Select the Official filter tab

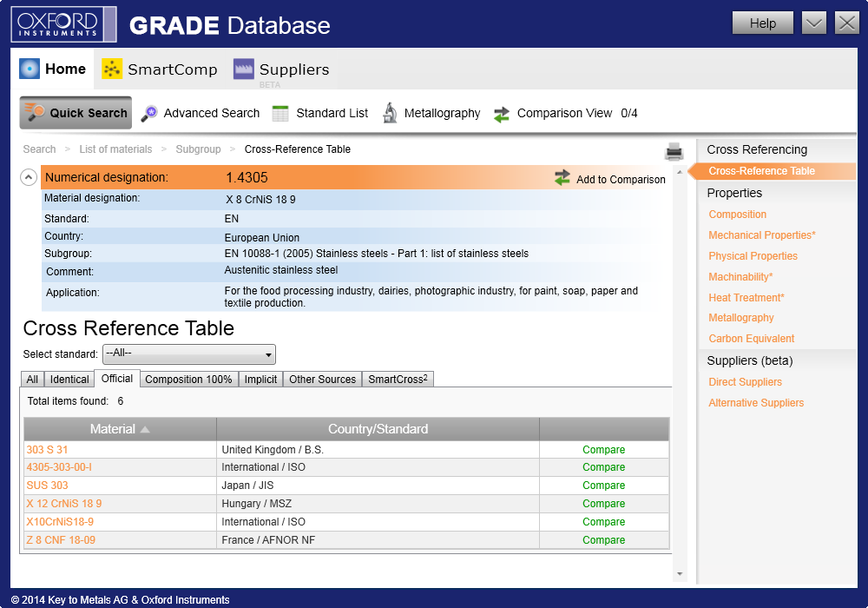point(117,378)
